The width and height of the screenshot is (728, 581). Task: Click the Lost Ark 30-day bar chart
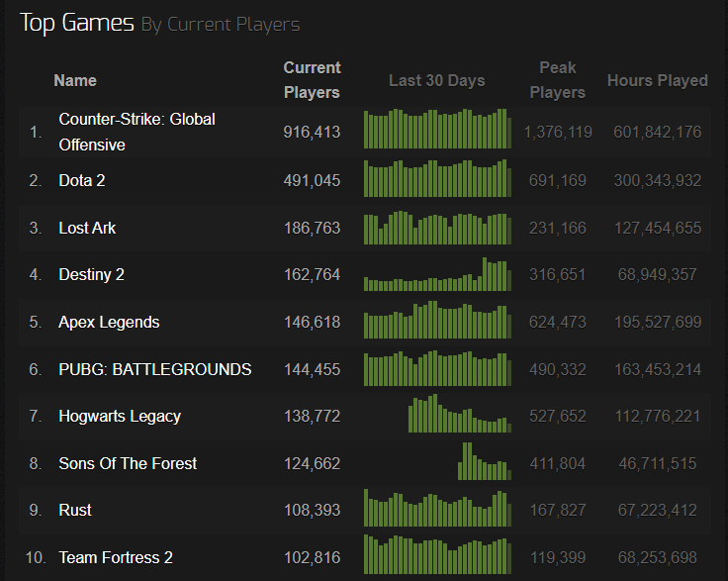point(437,228)
